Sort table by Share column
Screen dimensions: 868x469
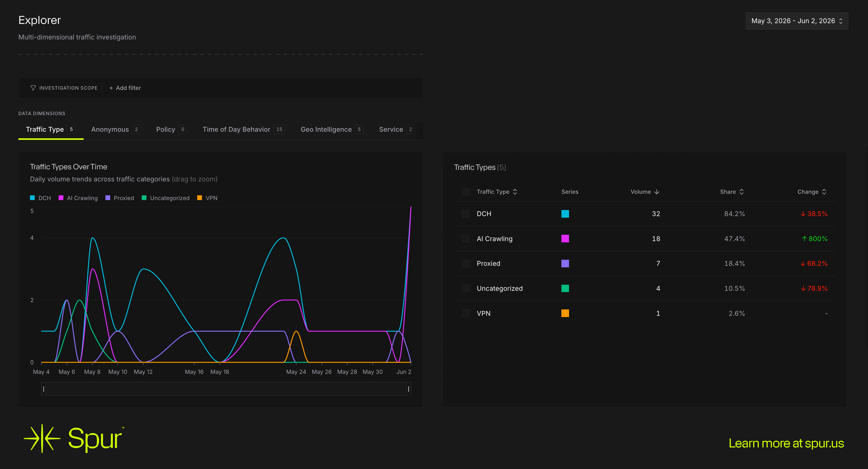point(732,192)
